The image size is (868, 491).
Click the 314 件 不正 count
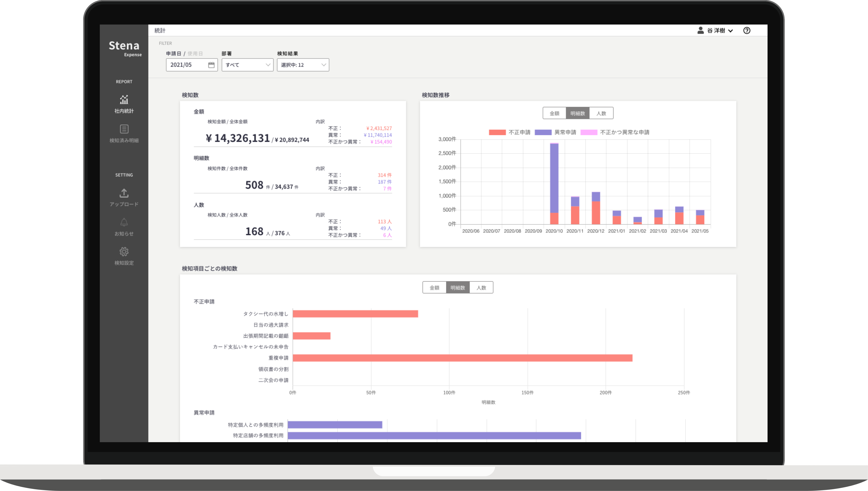(384, 175)
